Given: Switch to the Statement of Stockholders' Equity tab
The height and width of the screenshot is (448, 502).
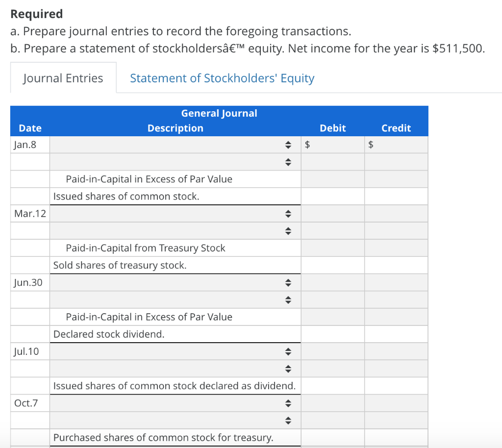Looking at the screenshot, I should pos(222,78).
